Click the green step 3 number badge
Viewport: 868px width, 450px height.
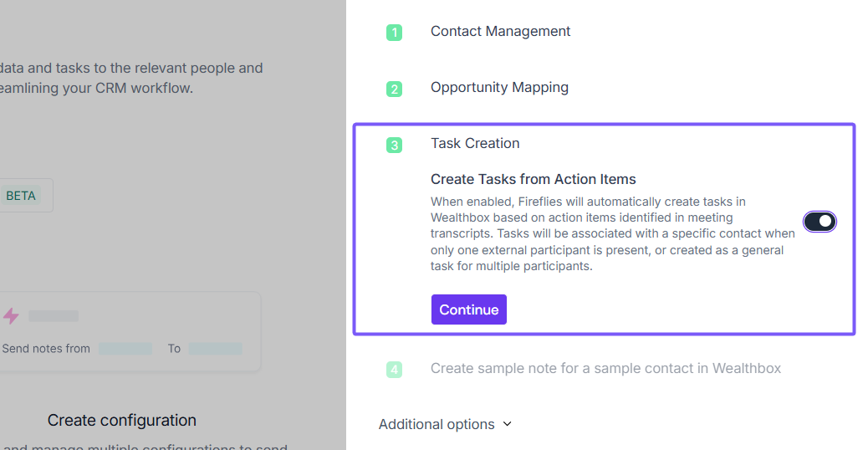point(394,145)
